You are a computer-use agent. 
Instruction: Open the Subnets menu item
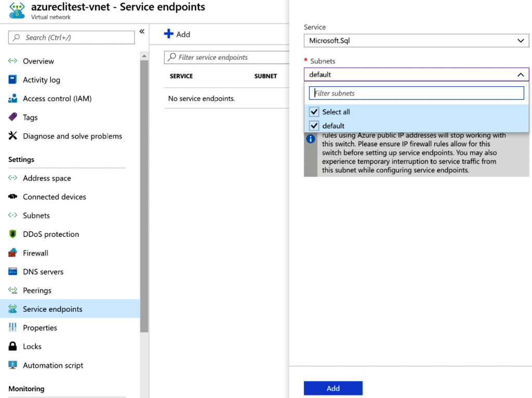[x=36, y=216]
